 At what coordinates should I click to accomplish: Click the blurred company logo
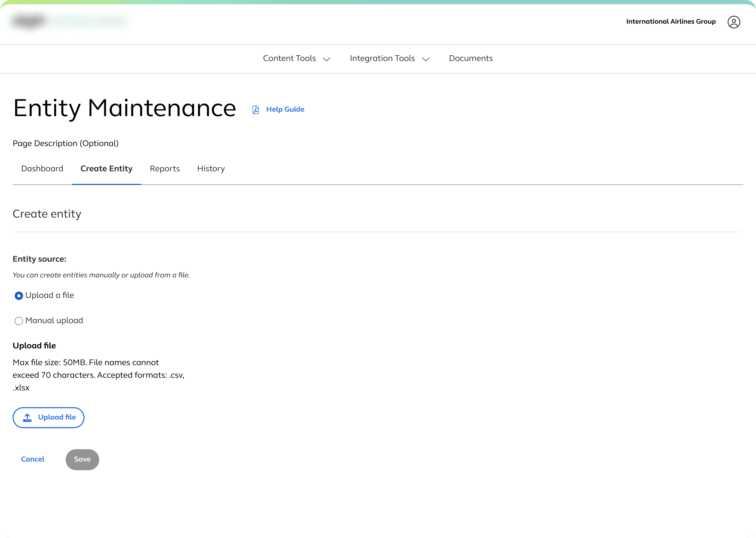click(30, 21)
